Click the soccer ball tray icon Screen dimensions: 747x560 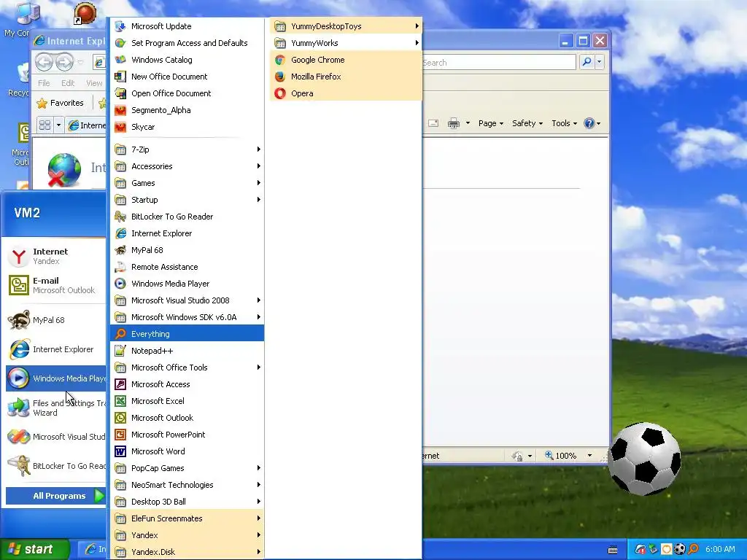(x=680, y=549)
